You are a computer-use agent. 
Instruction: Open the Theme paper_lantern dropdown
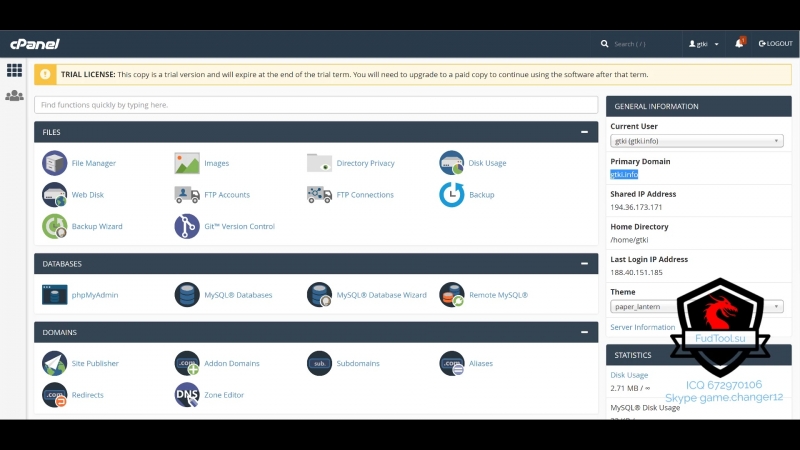[x=697, y=306]
